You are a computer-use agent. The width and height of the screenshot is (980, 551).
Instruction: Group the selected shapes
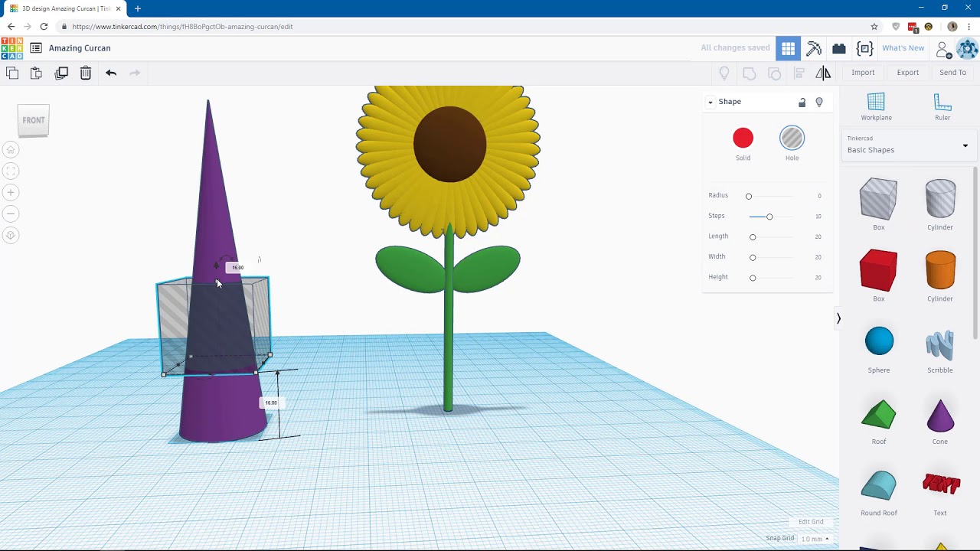750,73
